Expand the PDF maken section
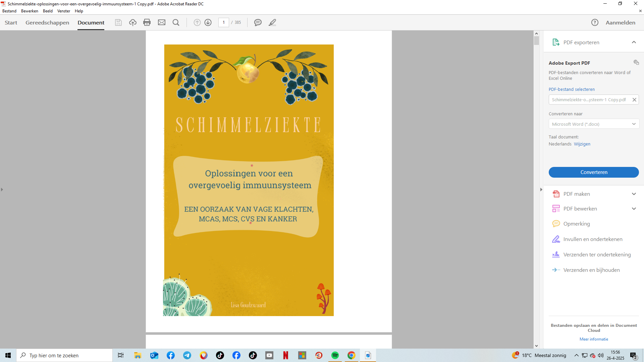This screenshot has height=362, width=644. pyautogui.click(x=634, y=194)
